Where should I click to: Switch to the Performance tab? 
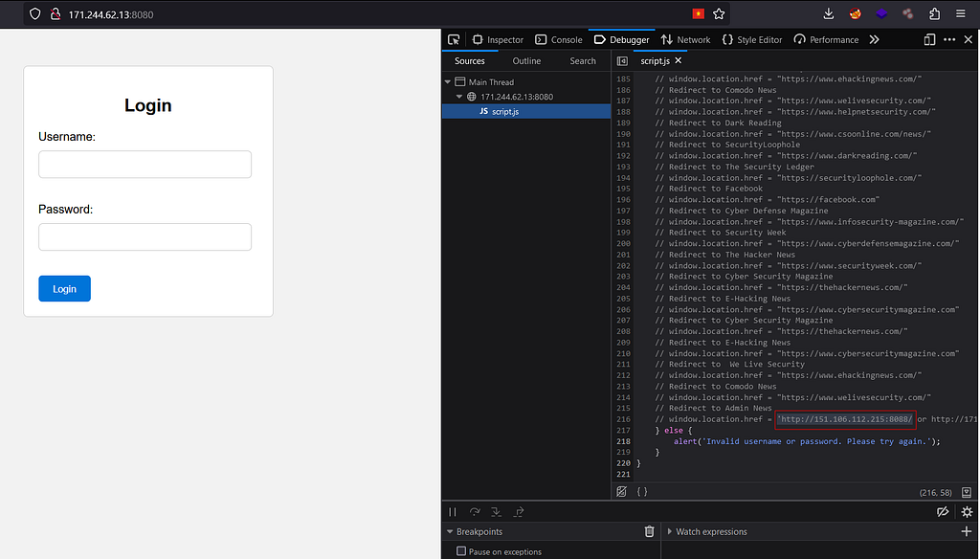point(826,39)
